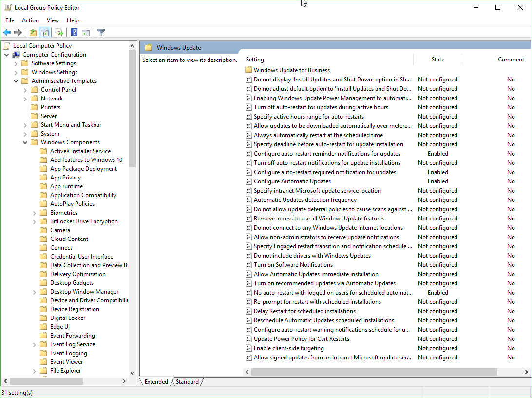
Task: Expand the Control Panel node
Action: coord(25,90)
